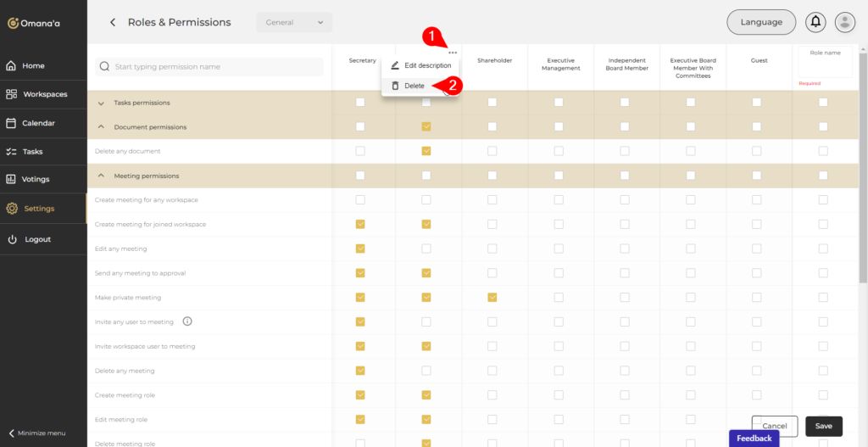
Task: Choose Delete from the role menu
Action: [x=414, y=86]
